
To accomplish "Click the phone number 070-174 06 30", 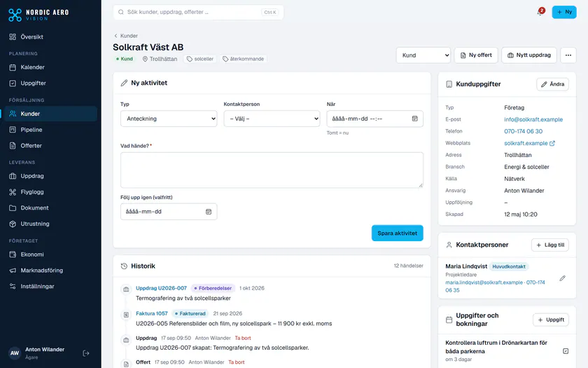I will pos(523,132).
